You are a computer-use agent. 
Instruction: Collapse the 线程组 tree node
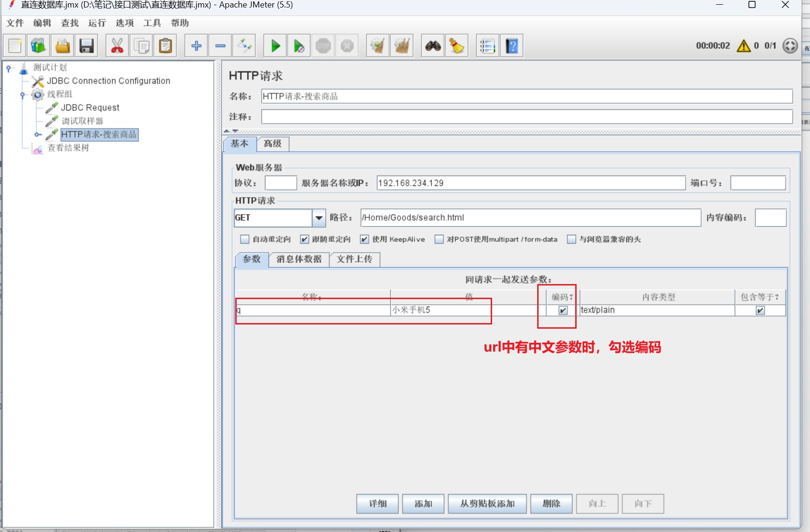click(x=23, y=95)
